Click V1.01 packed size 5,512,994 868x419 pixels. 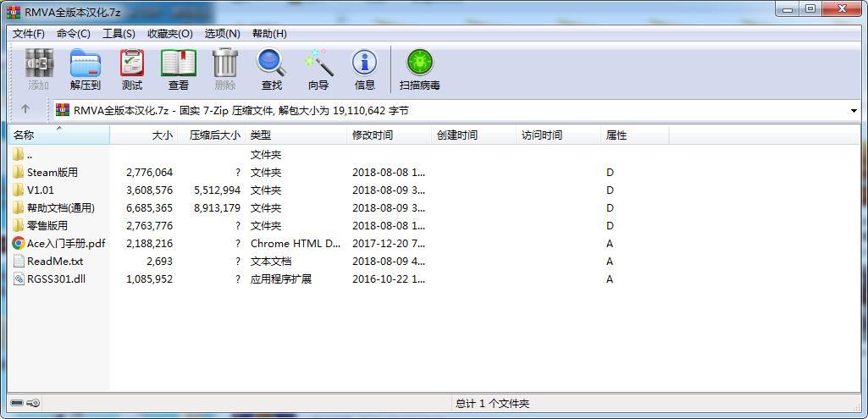pyautogui.click(x=217, y=190)
